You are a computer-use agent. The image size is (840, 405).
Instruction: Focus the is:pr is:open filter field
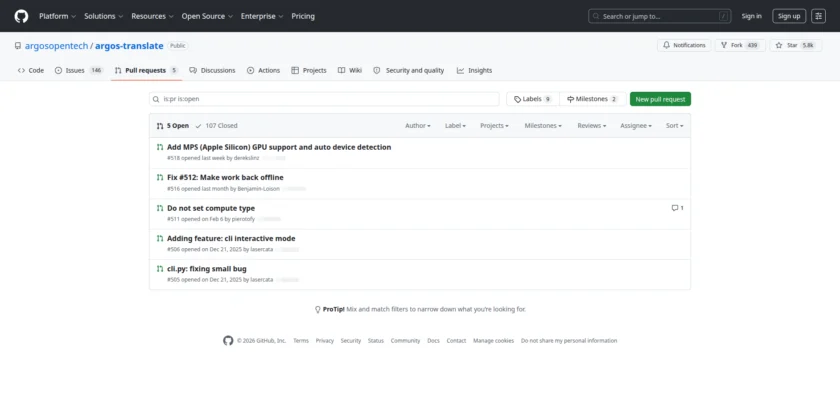click(x=324, y=99)
